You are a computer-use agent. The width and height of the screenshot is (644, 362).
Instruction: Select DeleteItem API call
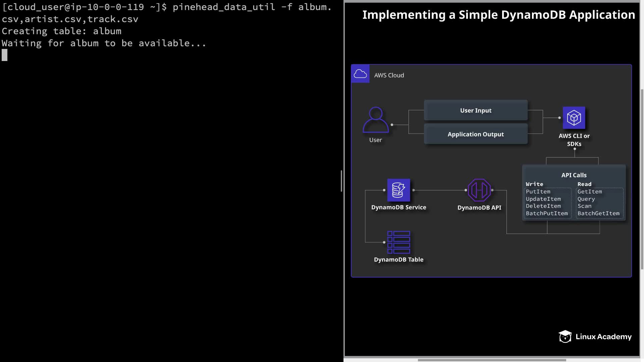[543, 206]
